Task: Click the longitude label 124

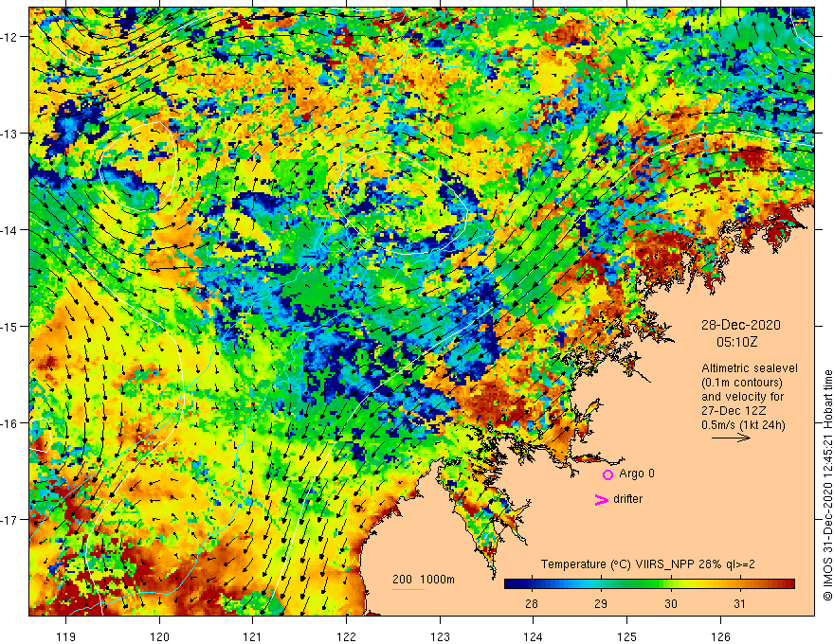Action: point(533,636)
